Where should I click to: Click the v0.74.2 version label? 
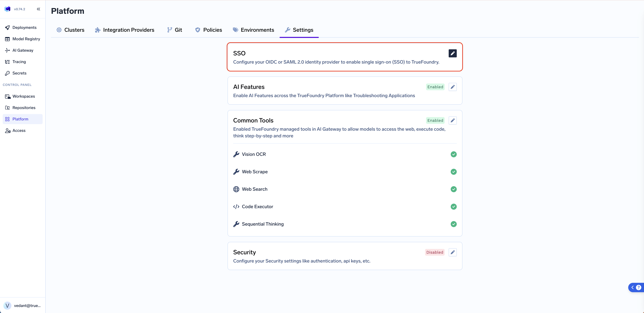[19, 9]
